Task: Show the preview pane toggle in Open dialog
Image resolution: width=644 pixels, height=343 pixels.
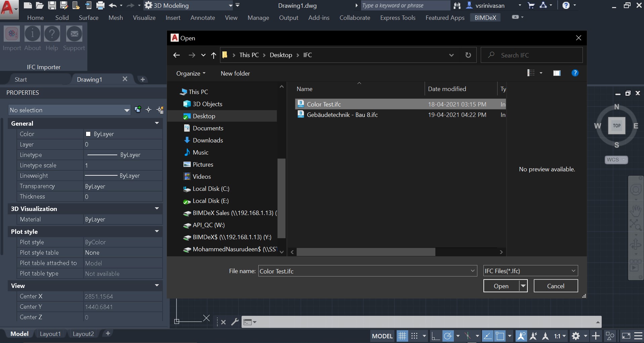Action: point(557,73)
